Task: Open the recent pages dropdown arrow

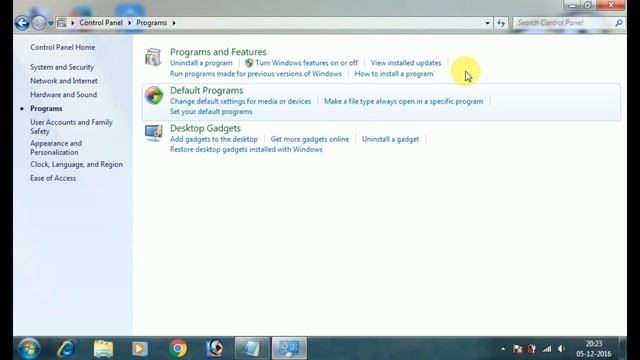Action: 51,23
